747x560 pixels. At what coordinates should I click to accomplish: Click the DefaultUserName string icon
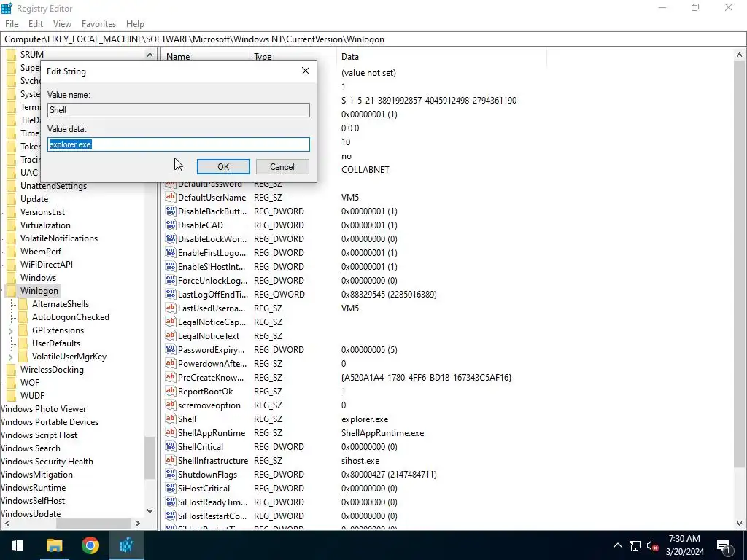point(171,197)
